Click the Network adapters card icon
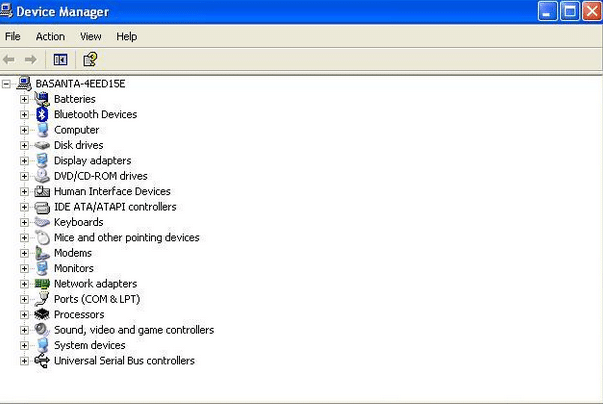The width and height of the screenshot is (603, 404). (x=42, y=284)
